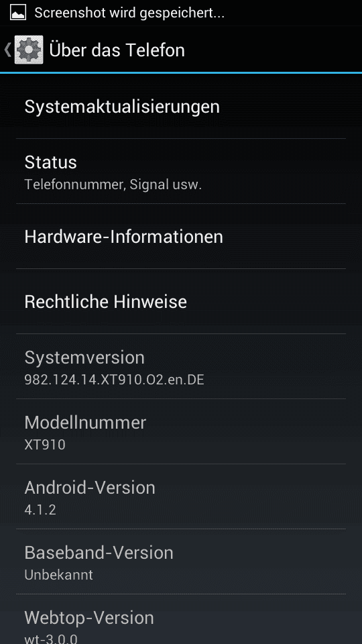Screen dimensions: 362x644
Task: Tap the Modellnummer entry
Action: (x=181, y=431)
